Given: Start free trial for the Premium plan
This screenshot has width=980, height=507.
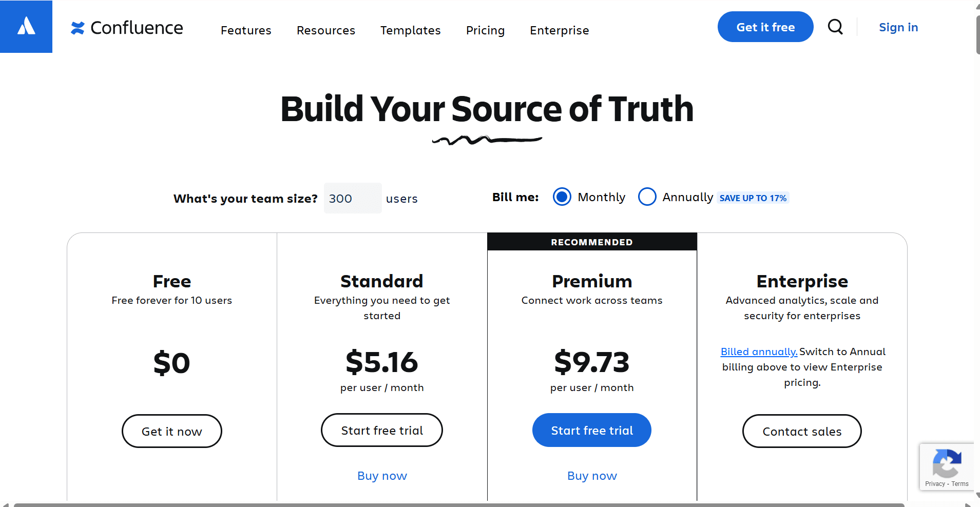Looking at the screenshot, I should pyautogui.click(x=591, y=430).
